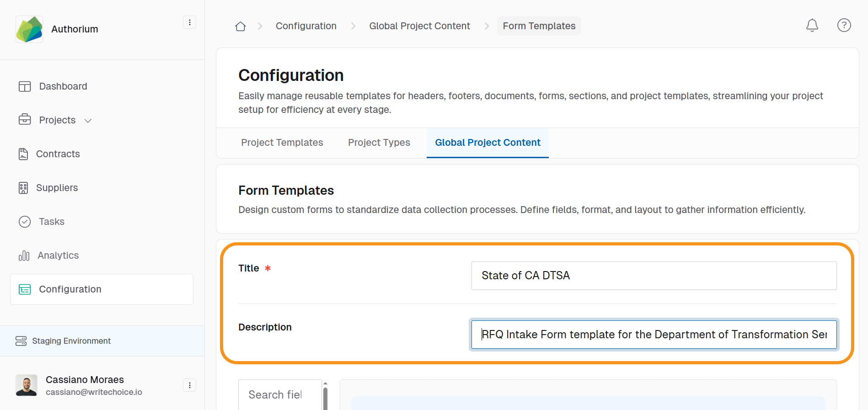Select the Global Project Content tab
Viewport: 868px width, 410px height.
pos(487,143)
